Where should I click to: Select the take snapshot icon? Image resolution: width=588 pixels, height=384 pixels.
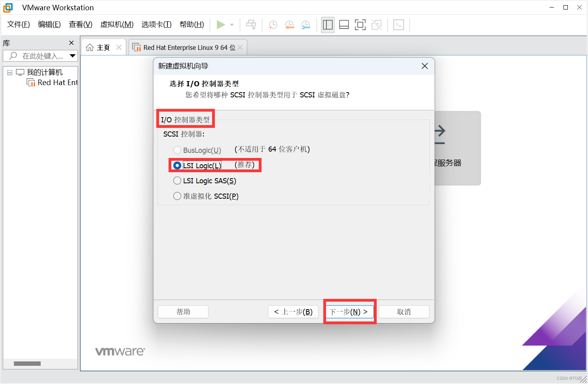pyautogui.click(x=273, y=25)
